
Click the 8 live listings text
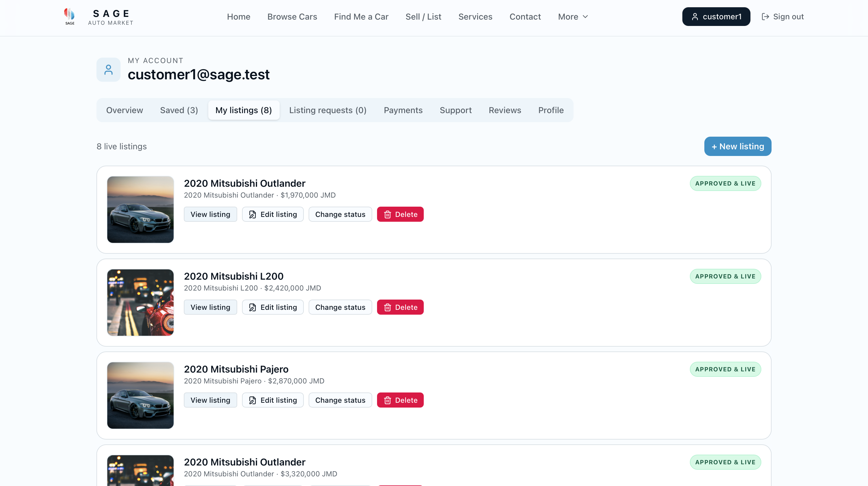(122, 146)
